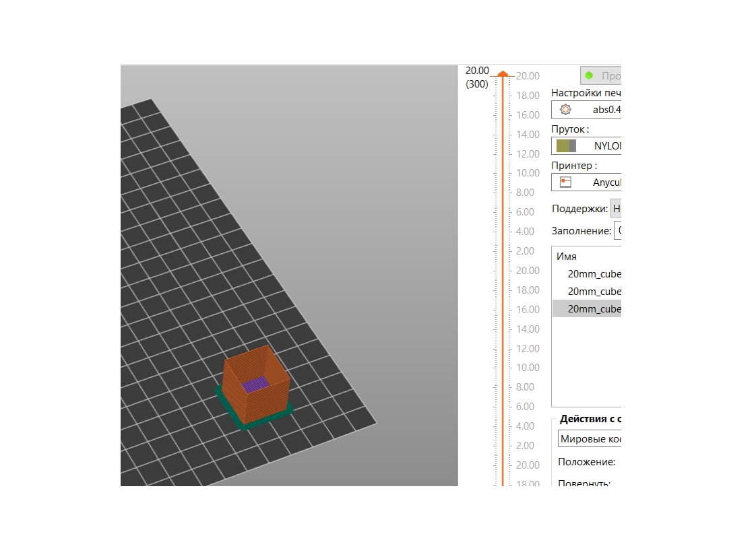This screenshot has height=534, width=756.
Task: Click the NYLON filament color swatch
Action: [566, 145]
